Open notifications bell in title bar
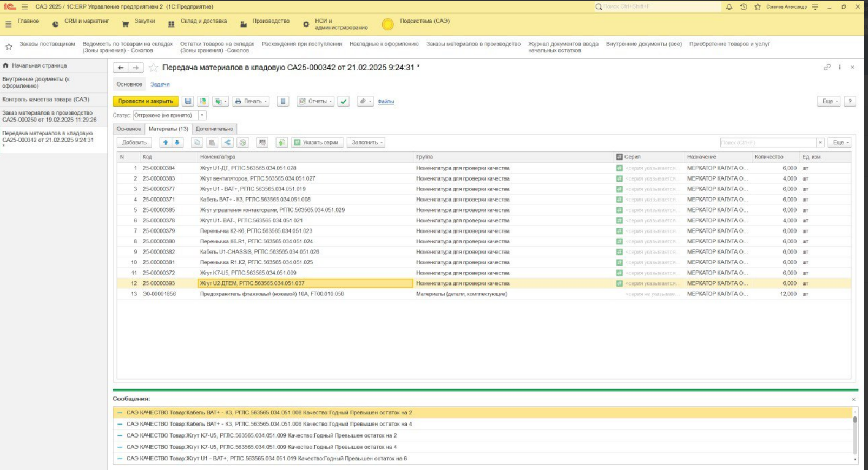 point(729,7)
